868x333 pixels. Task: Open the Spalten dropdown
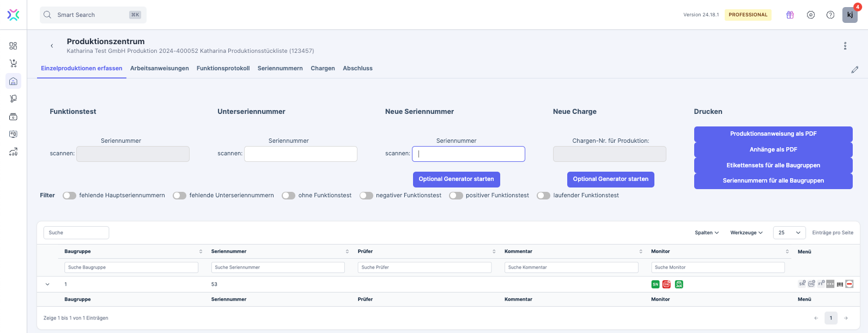click(707, 233)
